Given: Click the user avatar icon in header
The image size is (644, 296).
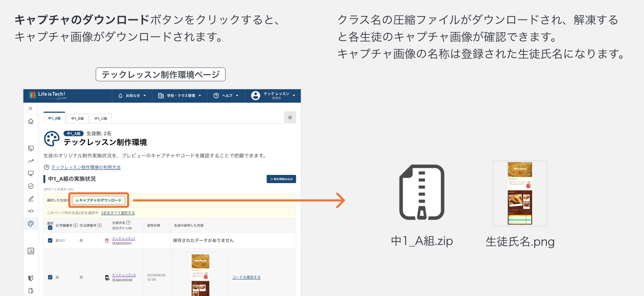Looking at the screenshot, I should 255,96.
